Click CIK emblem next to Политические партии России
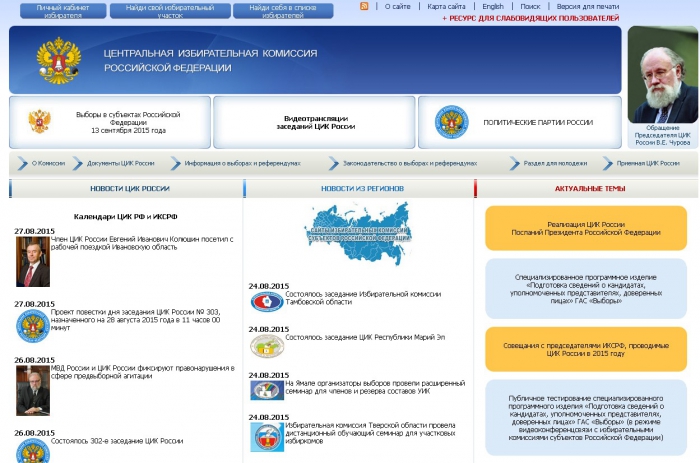This screenshot has width=700, height=463. [451, 122]
